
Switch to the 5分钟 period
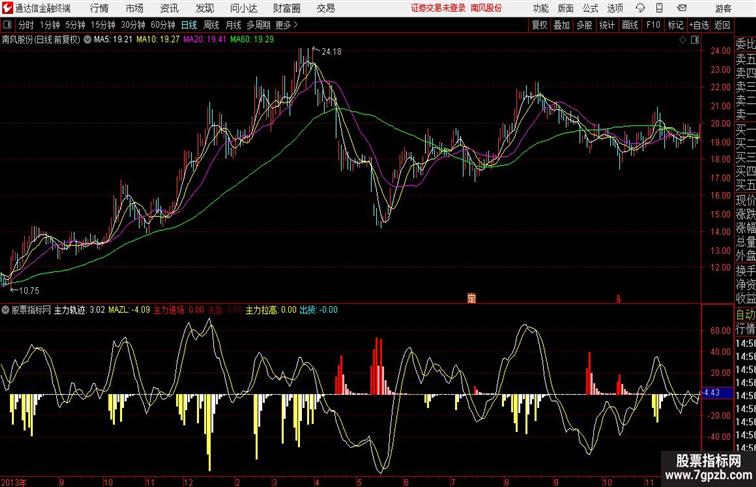pos(75,25)
